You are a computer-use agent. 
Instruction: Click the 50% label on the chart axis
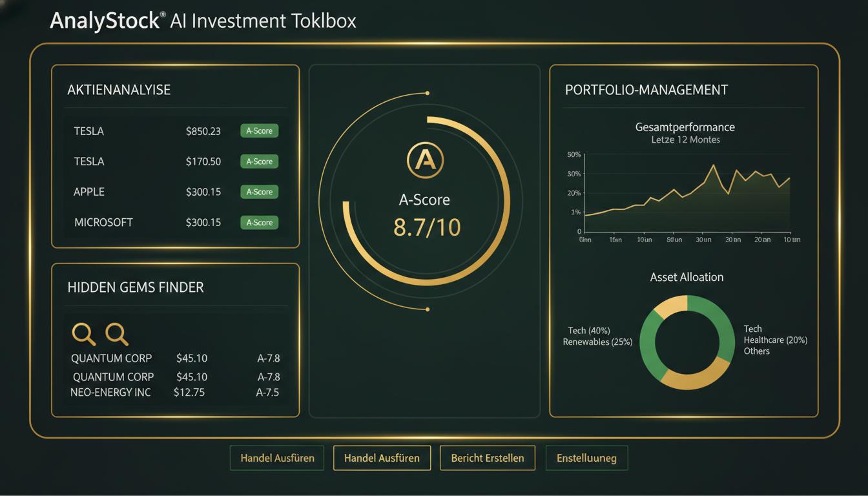pyautogui.click(x=574, y=154)
